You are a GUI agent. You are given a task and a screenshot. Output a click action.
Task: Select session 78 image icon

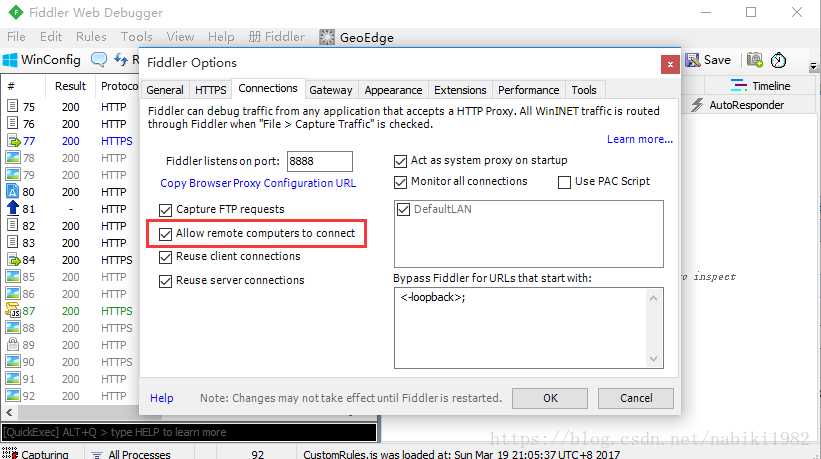pyautogui.click(x=13, y=158)
